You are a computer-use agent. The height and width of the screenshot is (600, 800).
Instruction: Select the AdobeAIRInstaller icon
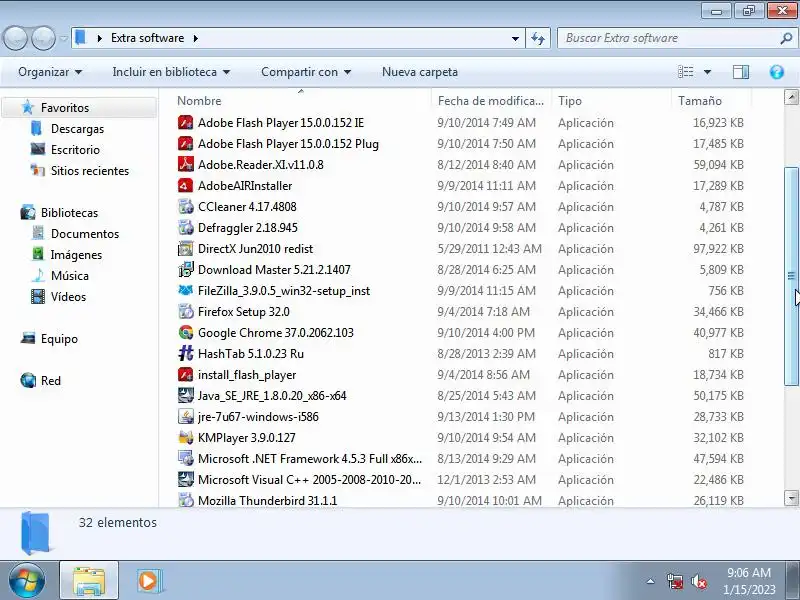click(x=185, y=186)
